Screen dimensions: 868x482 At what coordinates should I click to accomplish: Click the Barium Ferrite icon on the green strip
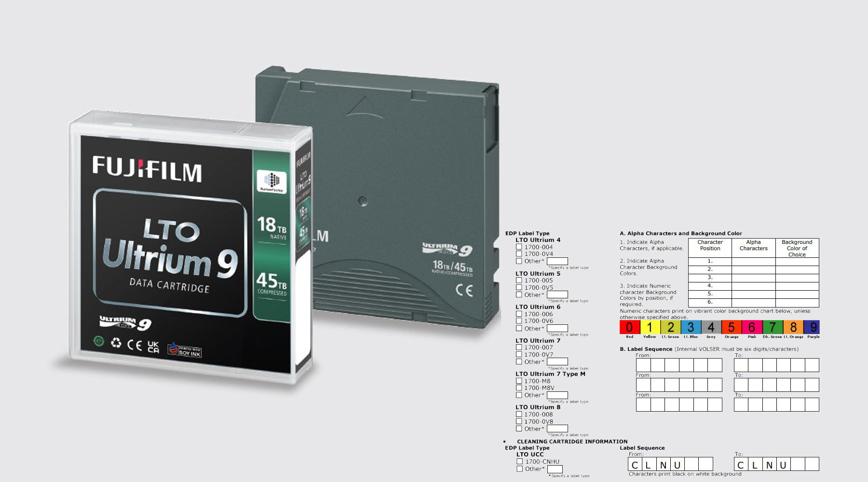pyautogui.click(x=271, y=182)
